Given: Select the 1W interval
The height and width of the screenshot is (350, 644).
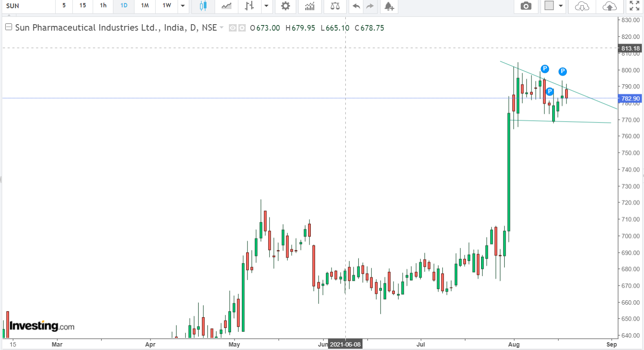Looking at the screenshot, I should (166, 6).
